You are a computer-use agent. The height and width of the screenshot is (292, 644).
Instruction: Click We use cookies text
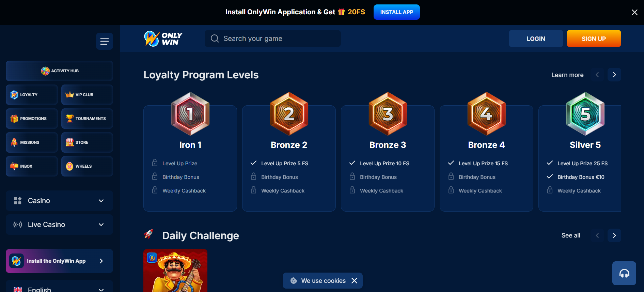click(323, 281)
